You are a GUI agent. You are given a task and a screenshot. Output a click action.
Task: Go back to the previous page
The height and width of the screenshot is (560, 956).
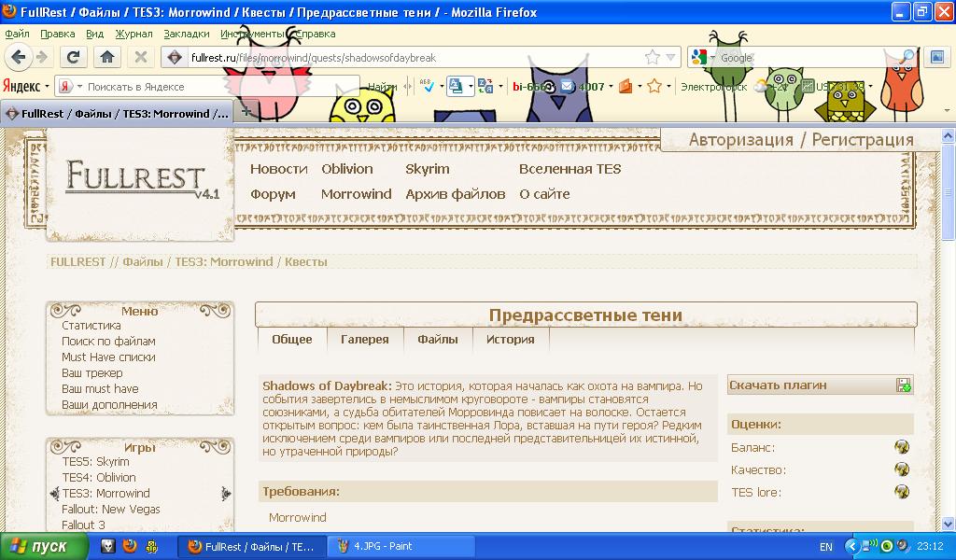[19, 57]
